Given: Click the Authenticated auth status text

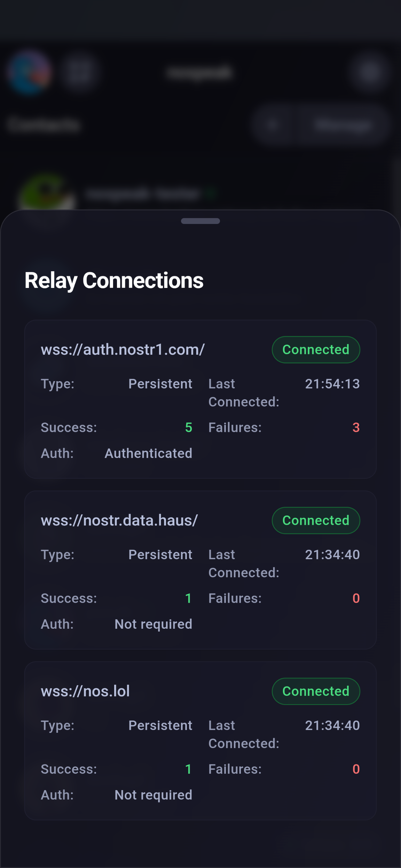Looking at the screenshot, I should pyautogui.click(x=148, y=453).
